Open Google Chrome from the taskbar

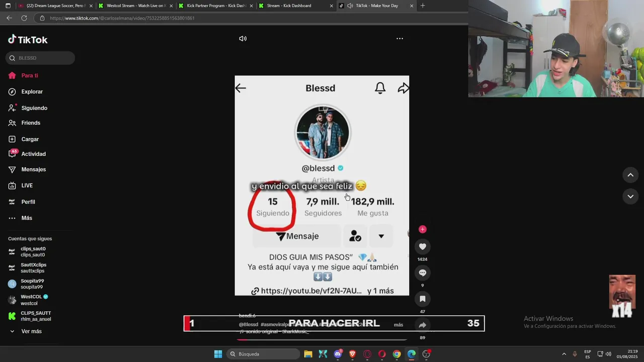[396, 354]
